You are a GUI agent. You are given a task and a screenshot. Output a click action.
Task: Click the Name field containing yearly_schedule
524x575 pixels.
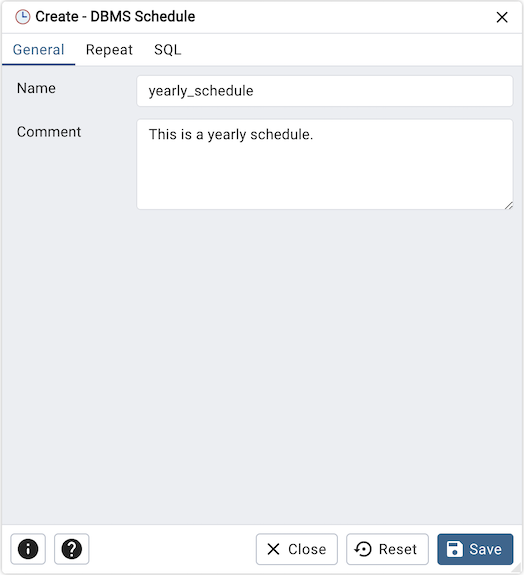coord(325,91)
